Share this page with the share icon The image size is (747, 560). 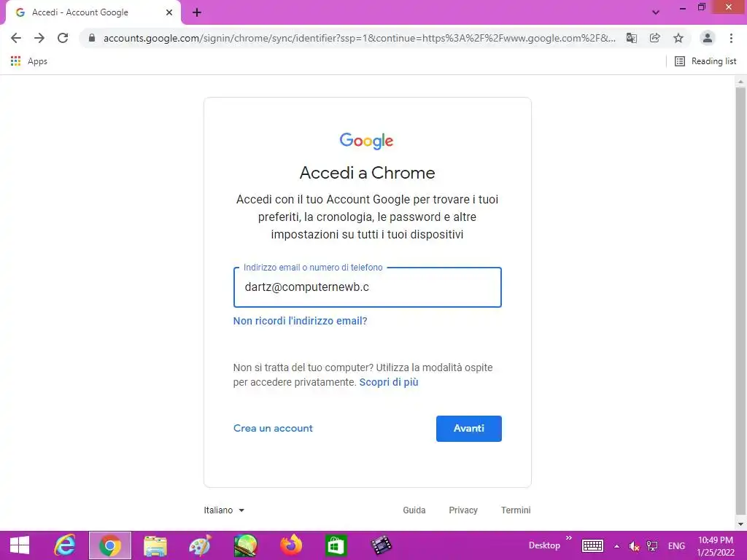[655, 38]
